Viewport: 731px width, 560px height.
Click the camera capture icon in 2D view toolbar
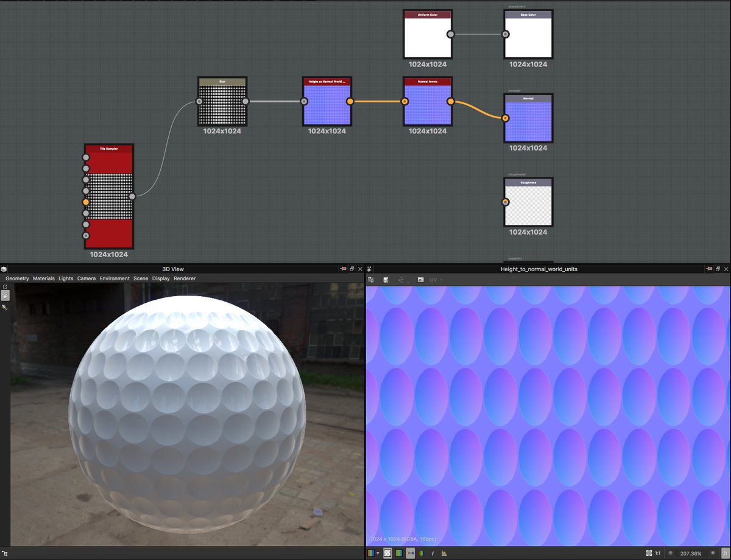421,279
